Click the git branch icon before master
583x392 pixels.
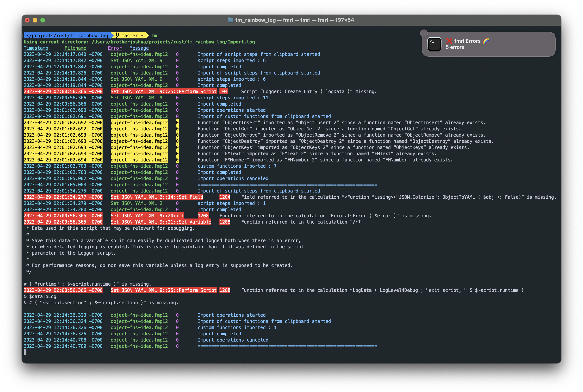click(118, 36)
